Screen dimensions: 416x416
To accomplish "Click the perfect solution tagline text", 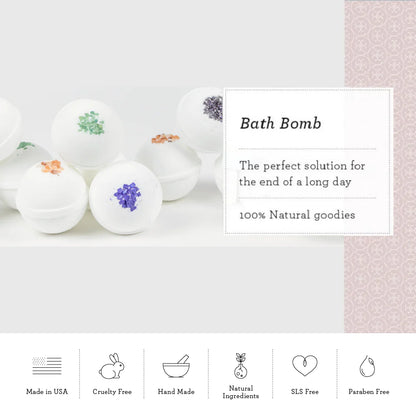I will tap(302, 174).
